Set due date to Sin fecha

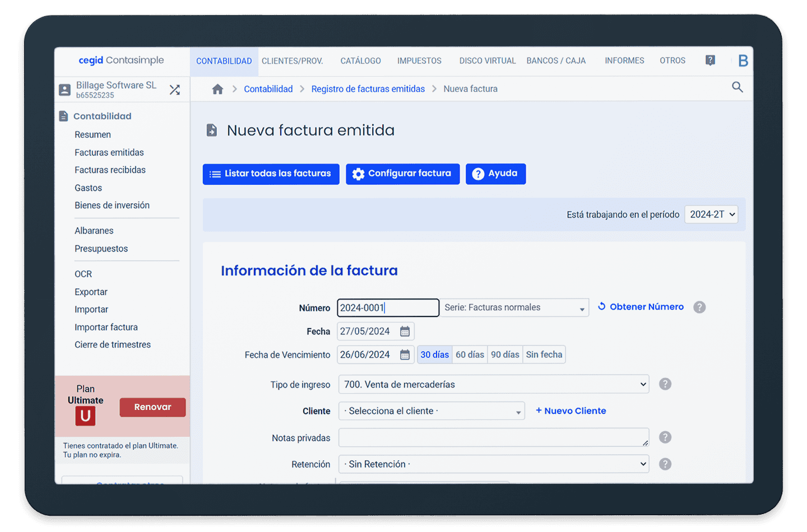tap(544, 355)
